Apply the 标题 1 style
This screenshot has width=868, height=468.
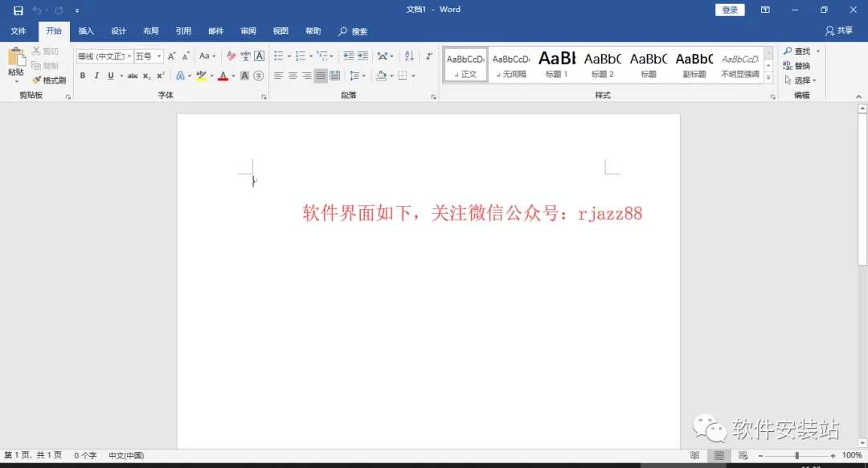tap(557, 65)
